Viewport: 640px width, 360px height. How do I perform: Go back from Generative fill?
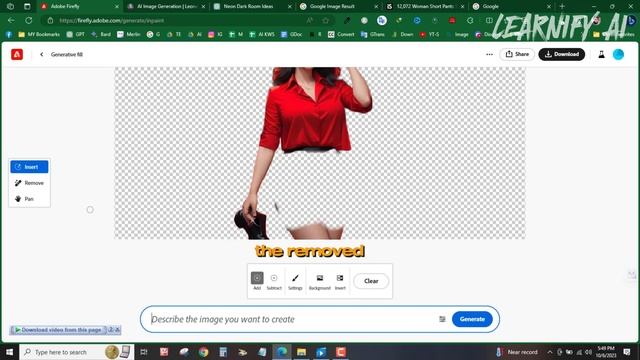coord(42,54)
